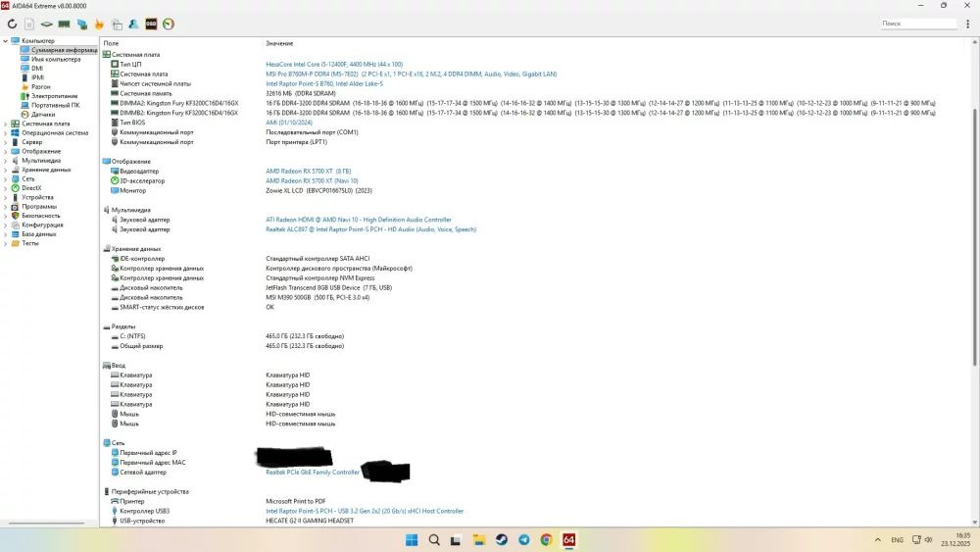Screen dimensions: 980x552
Task: Select Датчики in the Компьютер tree
Action: pyautogui.click(x=42, y=114)
